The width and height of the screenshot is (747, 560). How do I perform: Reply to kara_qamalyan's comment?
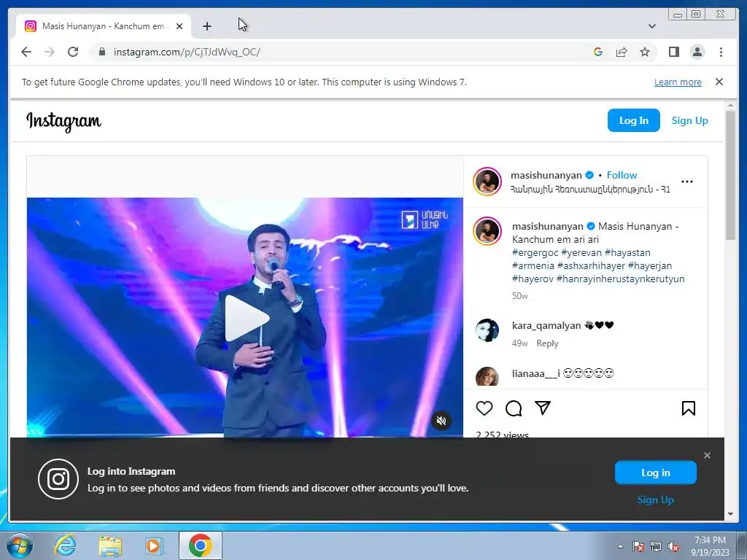coord(547,343)
